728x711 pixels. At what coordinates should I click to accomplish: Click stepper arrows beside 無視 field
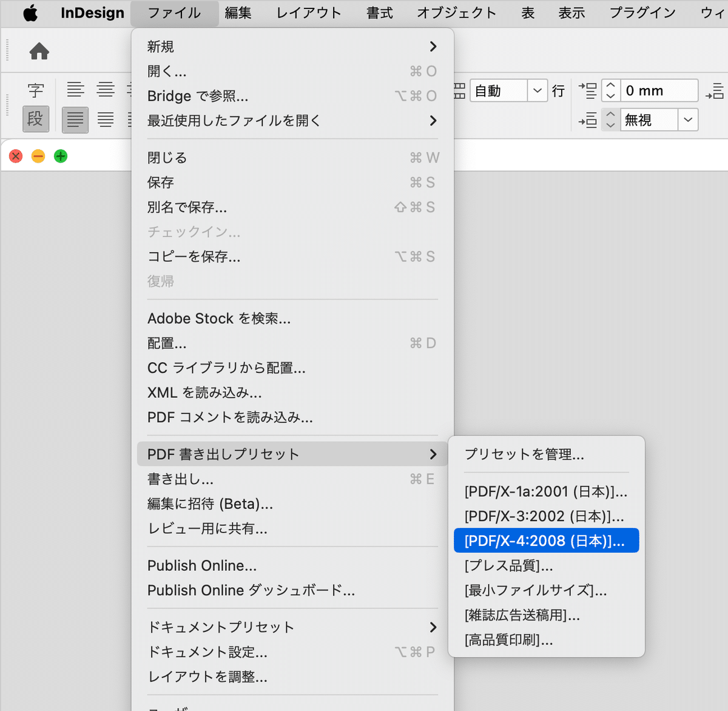(x=611, y=120)
